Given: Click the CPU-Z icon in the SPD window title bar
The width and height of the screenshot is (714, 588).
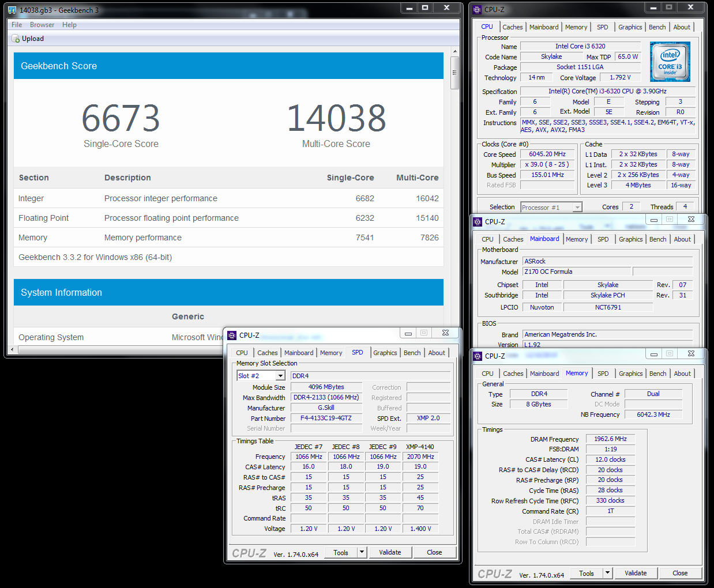Looking at the screenshot, I should (232, 335).
